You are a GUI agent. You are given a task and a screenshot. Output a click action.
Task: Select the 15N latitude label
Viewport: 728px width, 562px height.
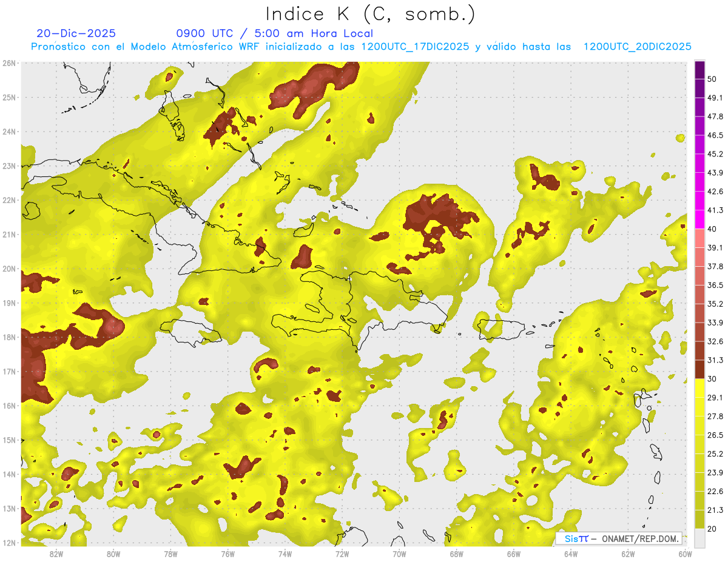point(9,440)
